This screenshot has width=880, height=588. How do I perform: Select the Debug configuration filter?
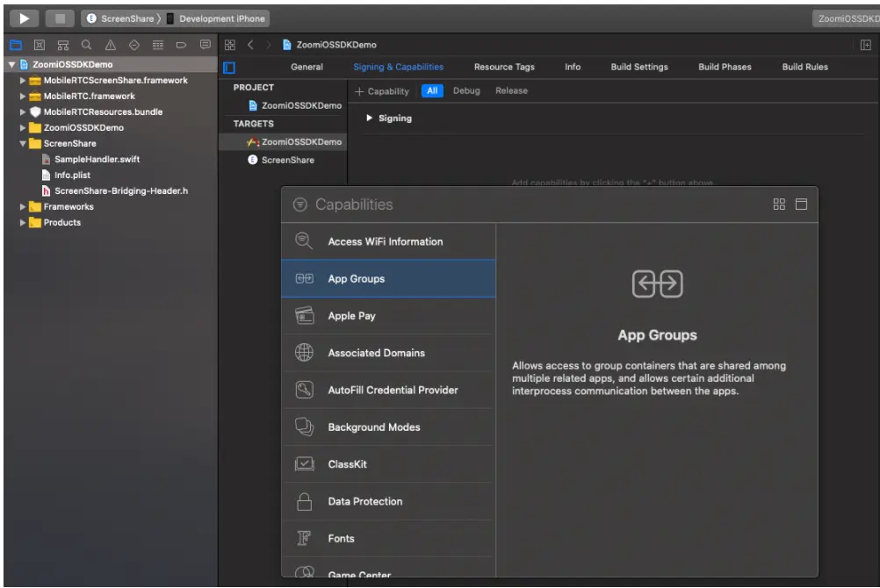coord(466,91)
